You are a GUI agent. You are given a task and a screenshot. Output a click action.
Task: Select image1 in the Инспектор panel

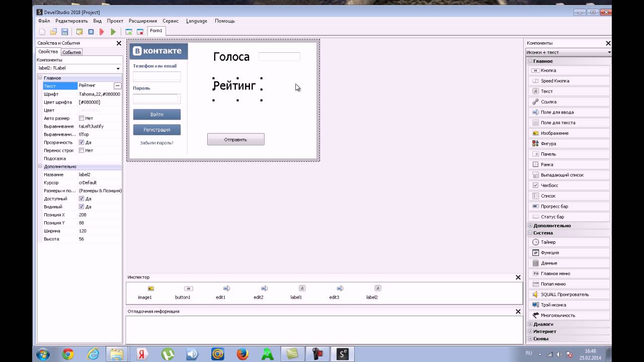[x=145, y=292]
